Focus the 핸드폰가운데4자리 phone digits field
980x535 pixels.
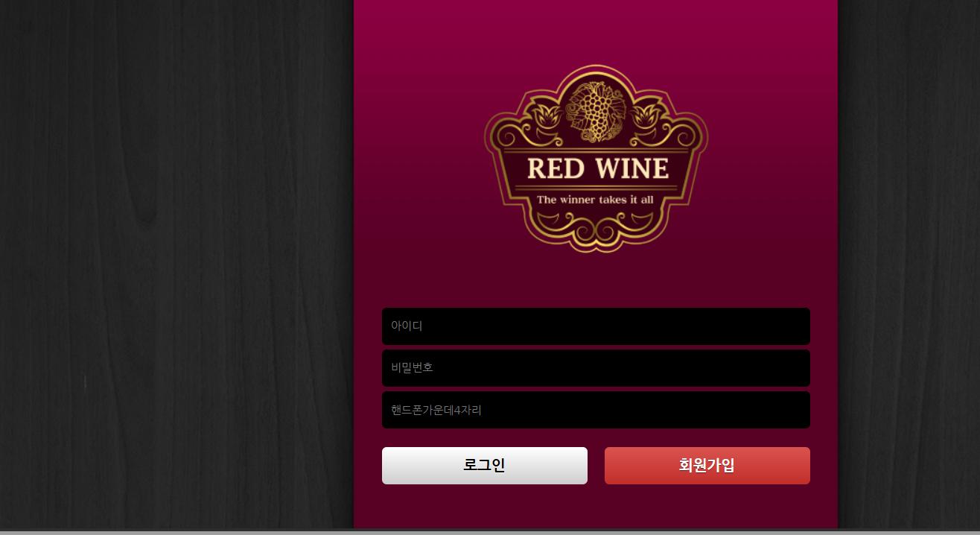point(596,410)
